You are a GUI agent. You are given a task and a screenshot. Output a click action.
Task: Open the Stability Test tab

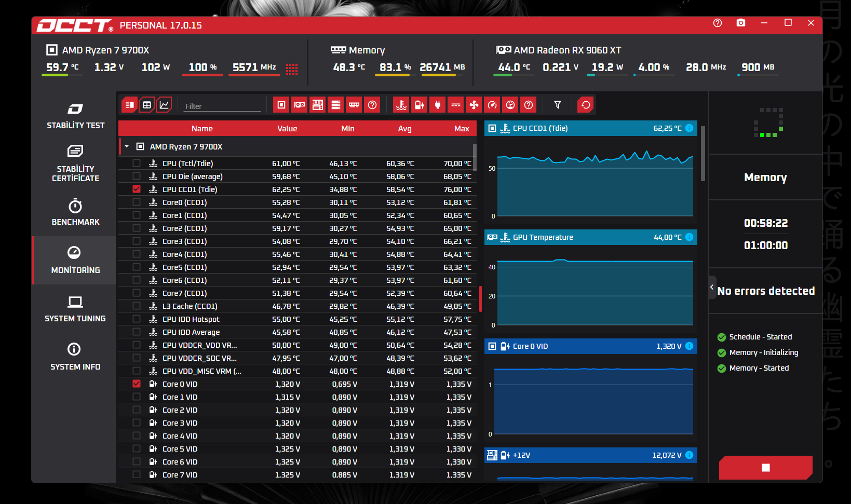[x=75, y=116]
